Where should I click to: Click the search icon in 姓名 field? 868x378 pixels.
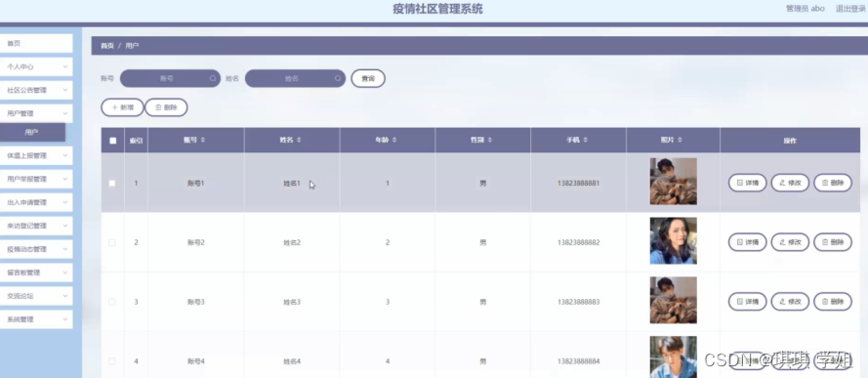click(338, 78)
